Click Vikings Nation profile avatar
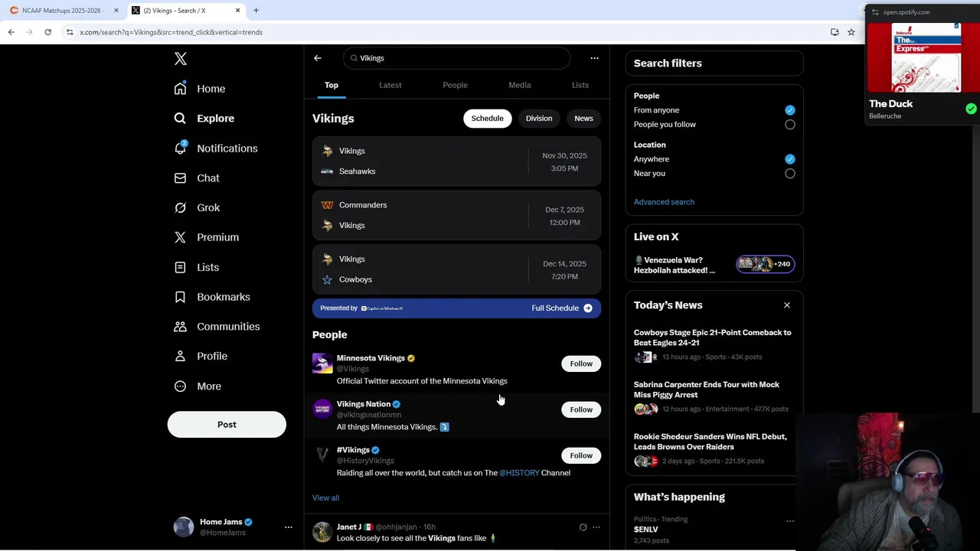This screenshot has width=980, height=551. [x=322, y=409]
